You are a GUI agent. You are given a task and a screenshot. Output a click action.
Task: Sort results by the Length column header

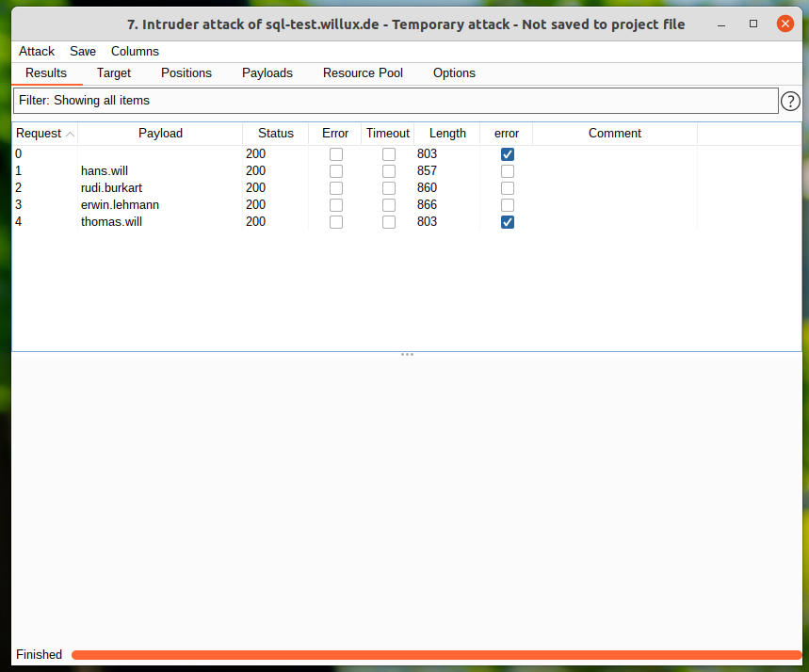coord(447,133)
